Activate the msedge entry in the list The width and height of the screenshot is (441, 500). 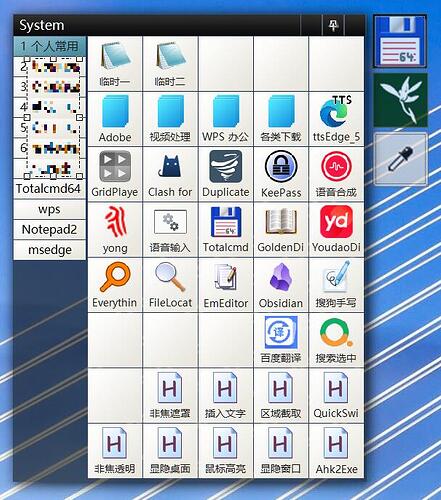(x=50, y=250)
